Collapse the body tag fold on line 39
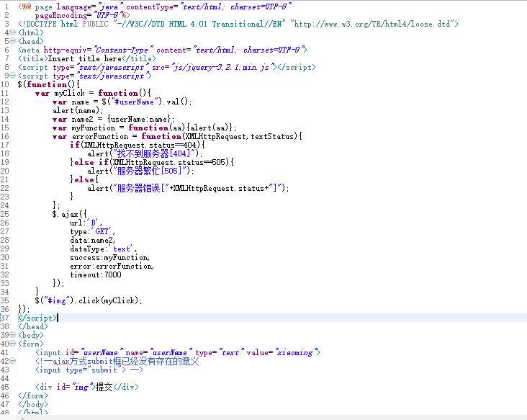The image size is (527, 420). pos(13,335)
